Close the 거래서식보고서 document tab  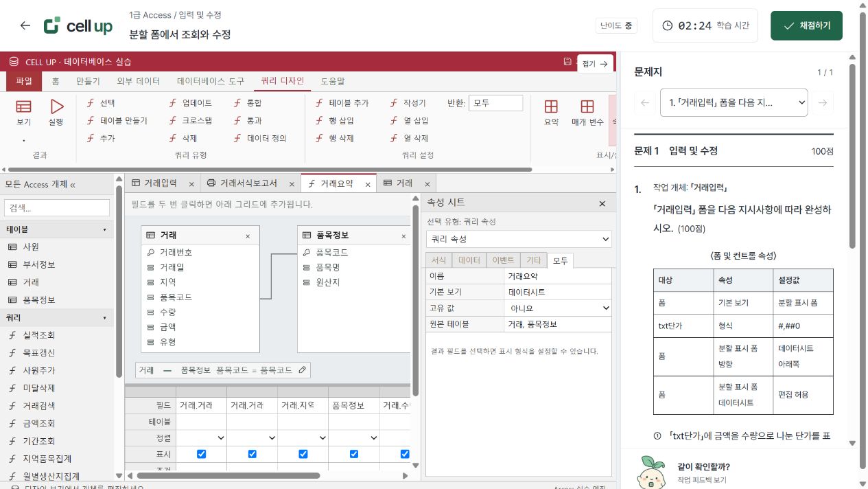[290, 184]
